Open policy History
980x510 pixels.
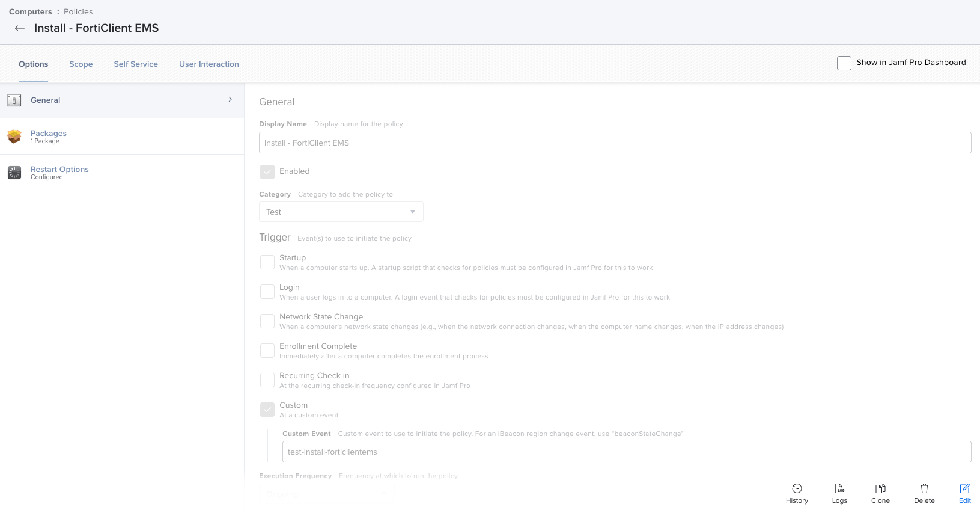(x=797, y=493)
